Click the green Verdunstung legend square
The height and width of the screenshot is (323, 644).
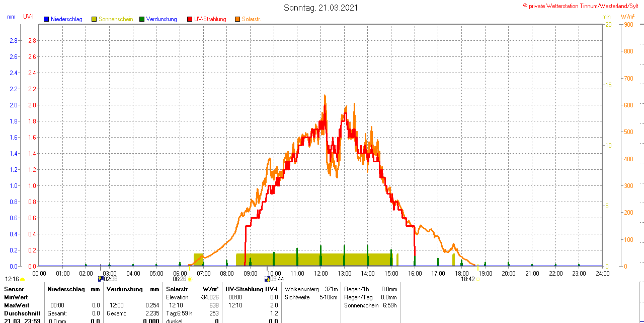click(142, 19)
